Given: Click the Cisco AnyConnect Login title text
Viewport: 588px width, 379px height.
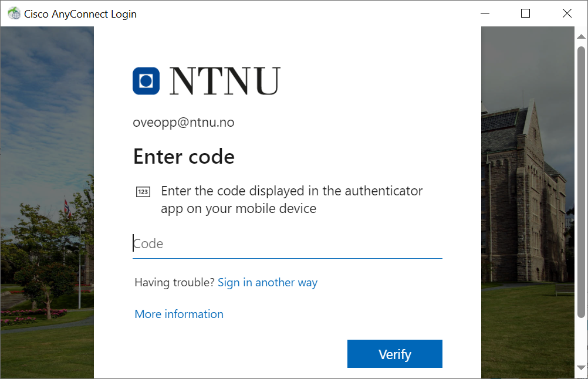Looking at the screenshot, I should (80, 14).
